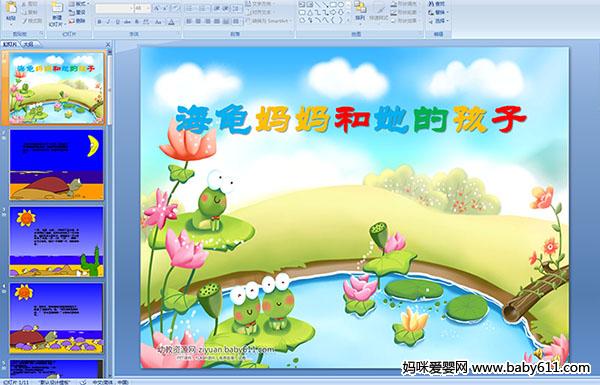Open the Replace dropdown in Editing group
The image size is (600, 385).
point(437,12)
